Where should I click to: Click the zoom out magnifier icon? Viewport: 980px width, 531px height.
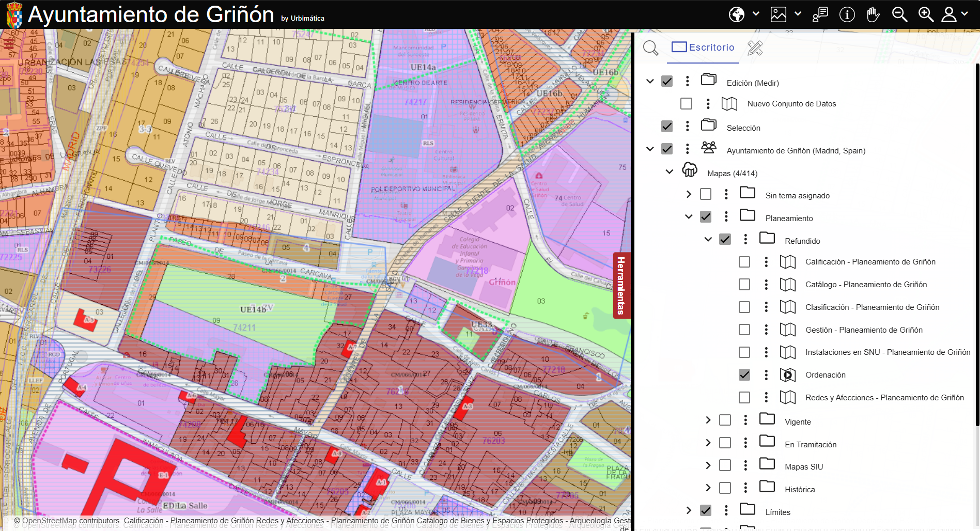[899, 14]
